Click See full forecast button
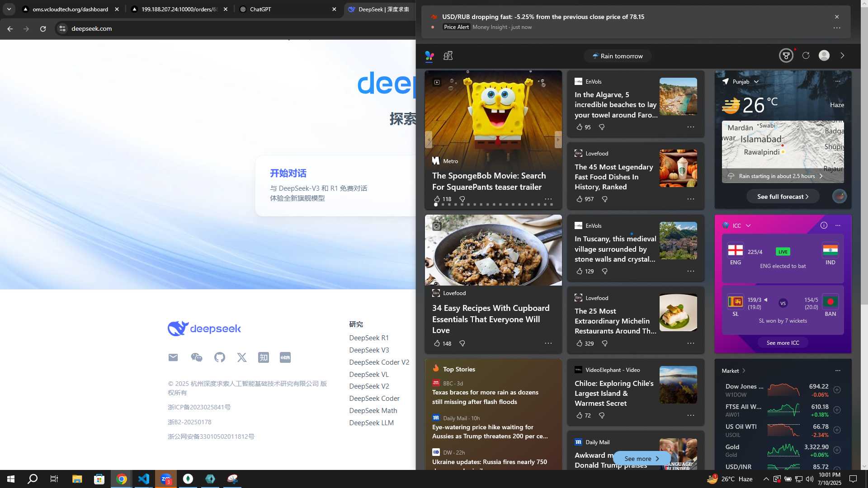The image size is (868, 488). click(x=783, y=197)
